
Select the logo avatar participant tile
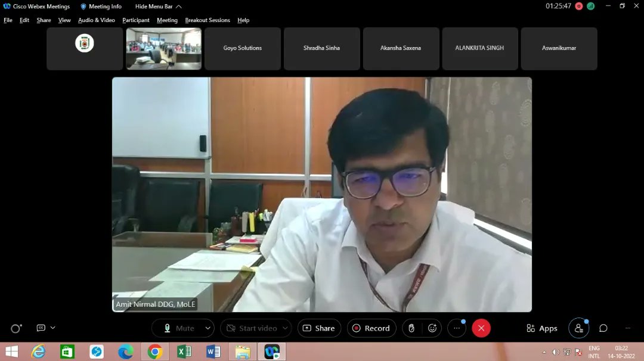[x=85, y=48]
